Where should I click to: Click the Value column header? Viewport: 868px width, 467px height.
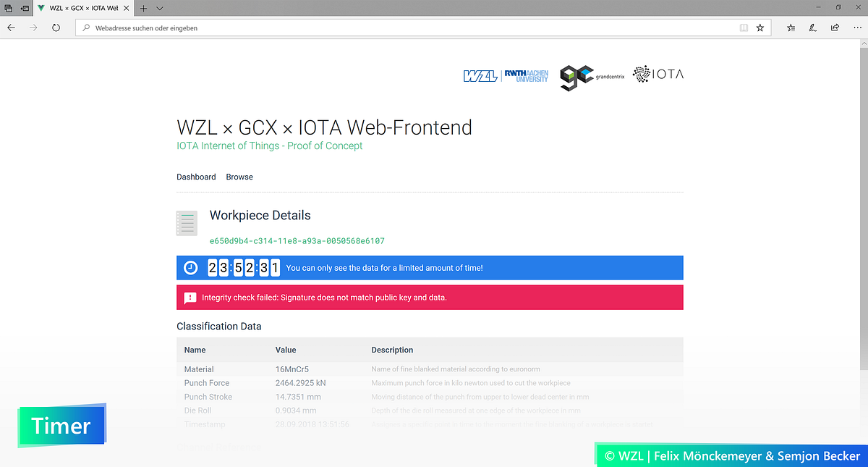(286, 350)
